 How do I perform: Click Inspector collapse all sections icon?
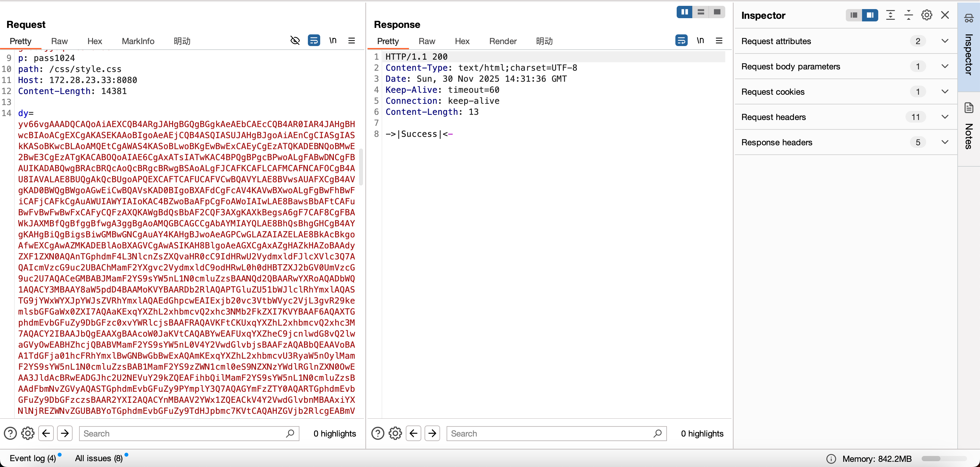coord(908,15)
